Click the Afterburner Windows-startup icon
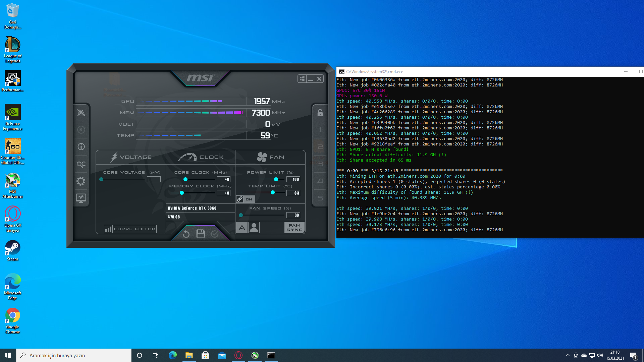 [302, 78]
